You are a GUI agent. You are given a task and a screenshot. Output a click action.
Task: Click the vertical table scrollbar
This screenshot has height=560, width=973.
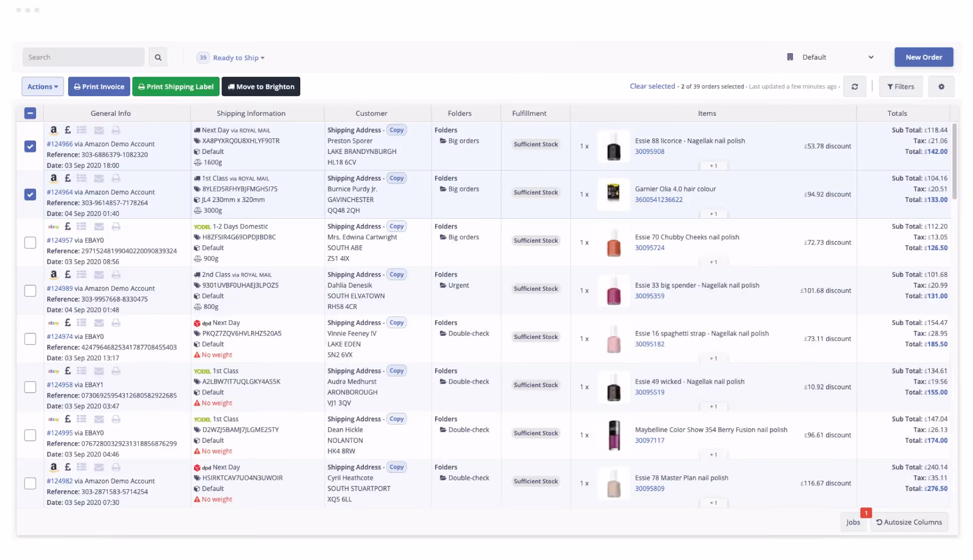pyautogui.click(x=954, y=160)
